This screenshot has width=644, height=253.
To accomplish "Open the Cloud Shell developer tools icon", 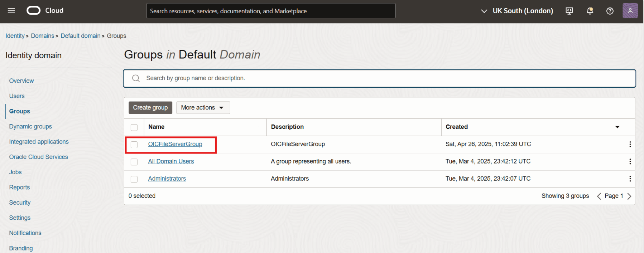I will (x=569, y=11).
